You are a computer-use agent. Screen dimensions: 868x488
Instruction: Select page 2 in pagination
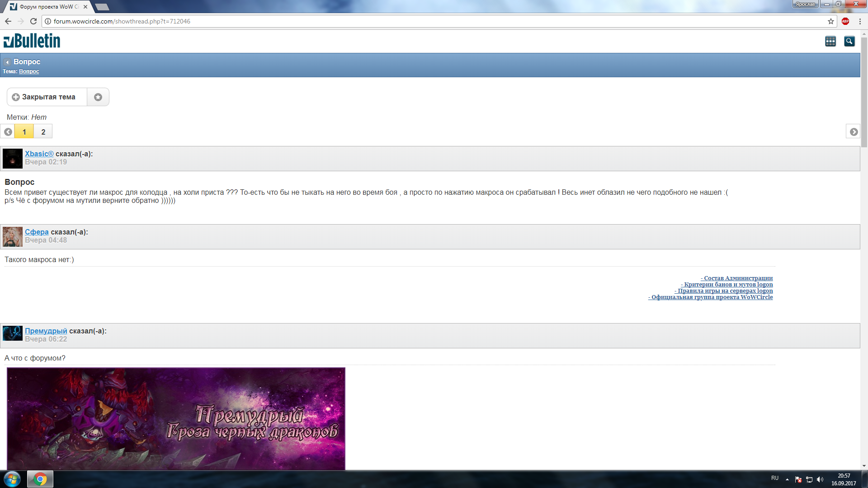pyautogui.click(x=43, y=132)
